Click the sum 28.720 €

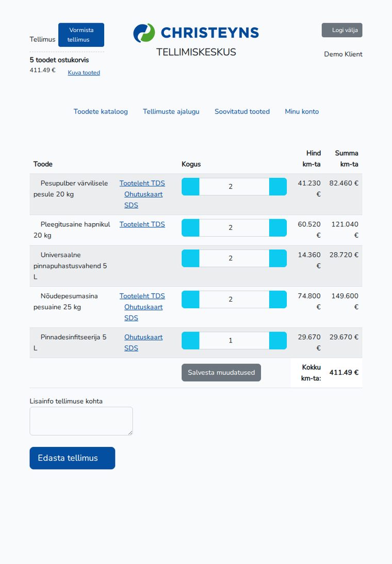click(x=344, y=255)
